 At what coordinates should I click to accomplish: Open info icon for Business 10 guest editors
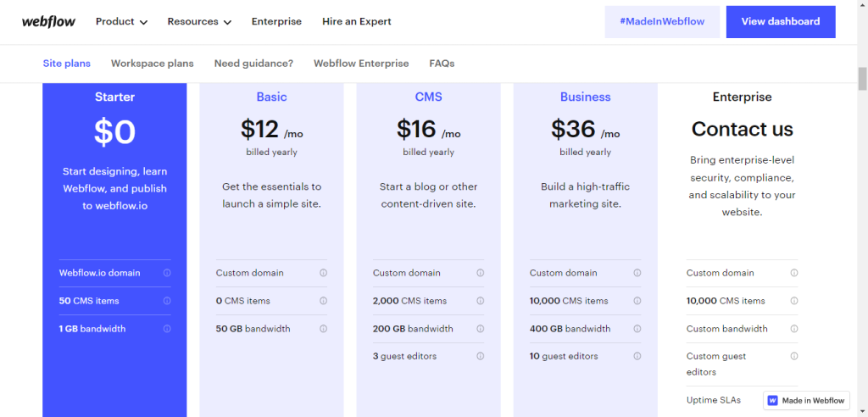637,356
